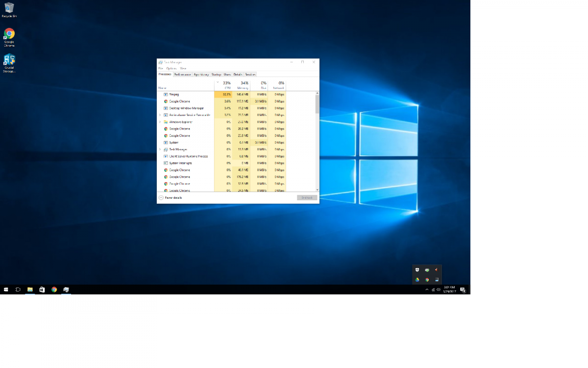Click the Windows Start button
Image resolution: width=588 pixels, height=368 pixels.
click(6, 289)
